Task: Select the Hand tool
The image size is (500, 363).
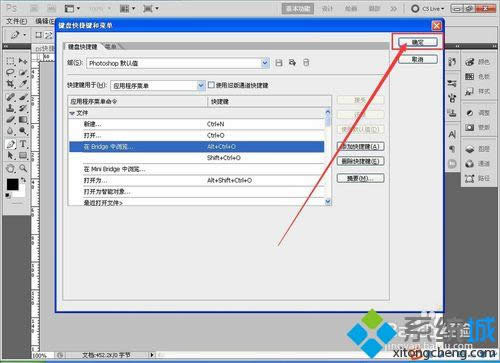Action: (x=10, y=168)
